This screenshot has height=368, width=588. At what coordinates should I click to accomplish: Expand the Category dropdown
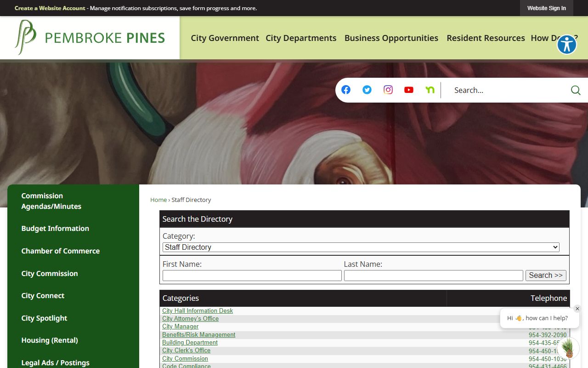361,247
